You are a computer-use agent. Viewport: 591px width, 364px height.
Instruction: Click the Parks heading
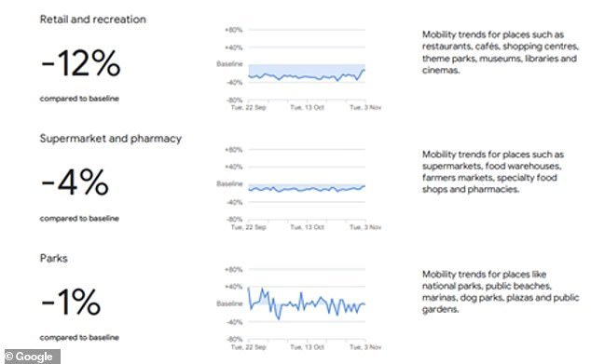pyautogui.click(x=53, y=258)
